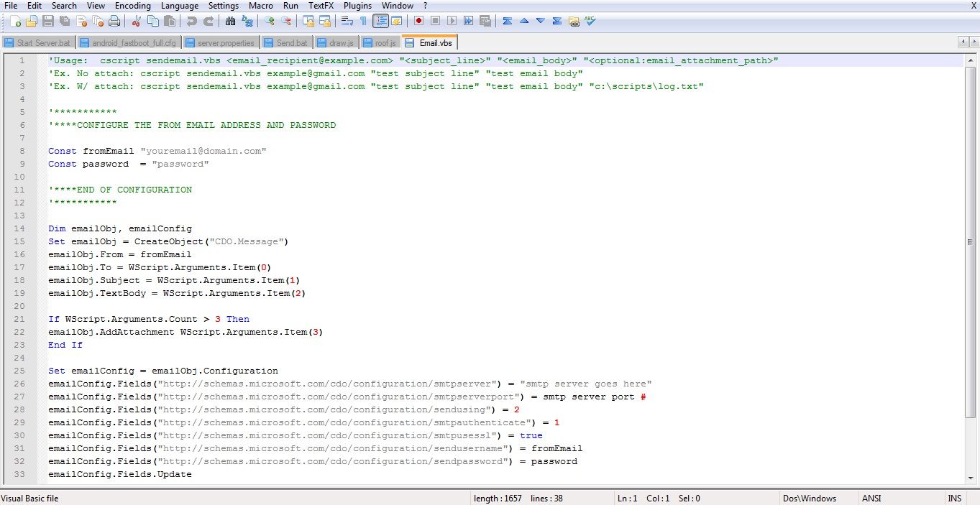Open the Plugins menu
The width and height of the screenshot is (980, 505).
[x=357, y=6]
